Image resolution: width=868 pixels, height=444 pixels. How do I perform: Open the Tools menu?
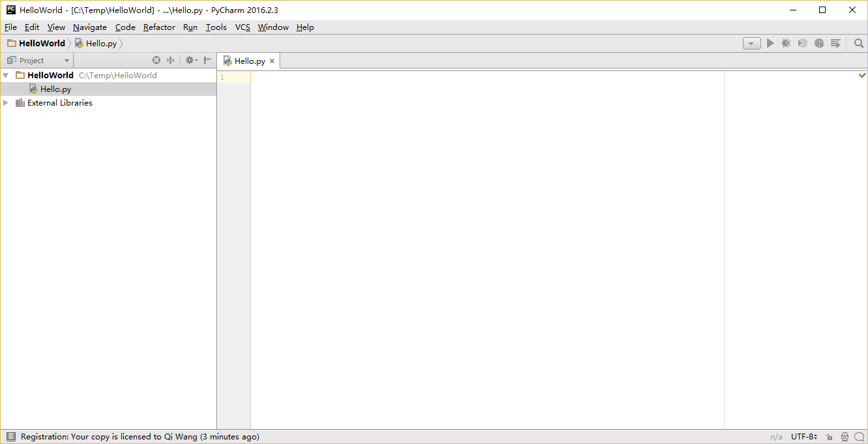coord(216,27)
